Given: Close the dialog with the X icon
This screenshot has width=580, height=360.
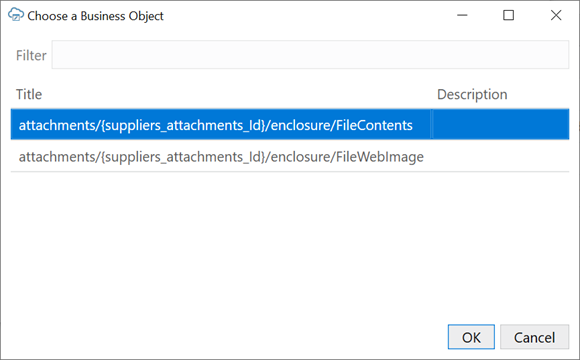Looking at the screenshot, I should coord(556,15).
